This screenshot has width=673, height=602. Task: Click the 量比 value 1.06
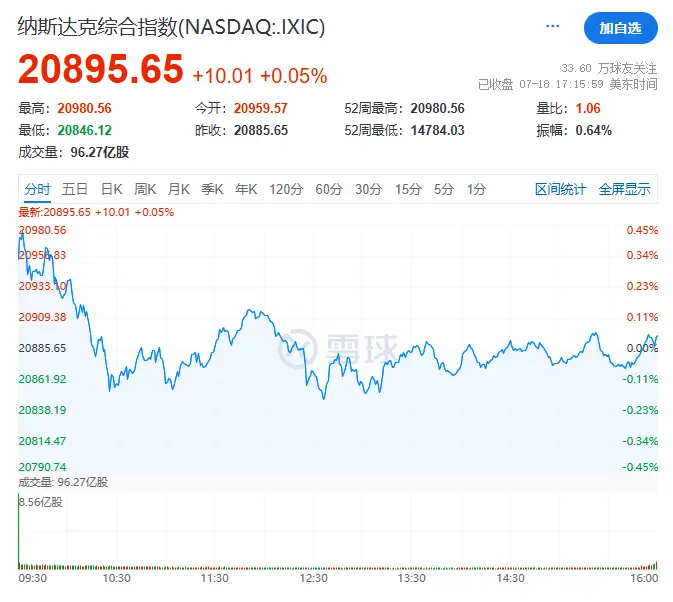(x=588, y=108)
